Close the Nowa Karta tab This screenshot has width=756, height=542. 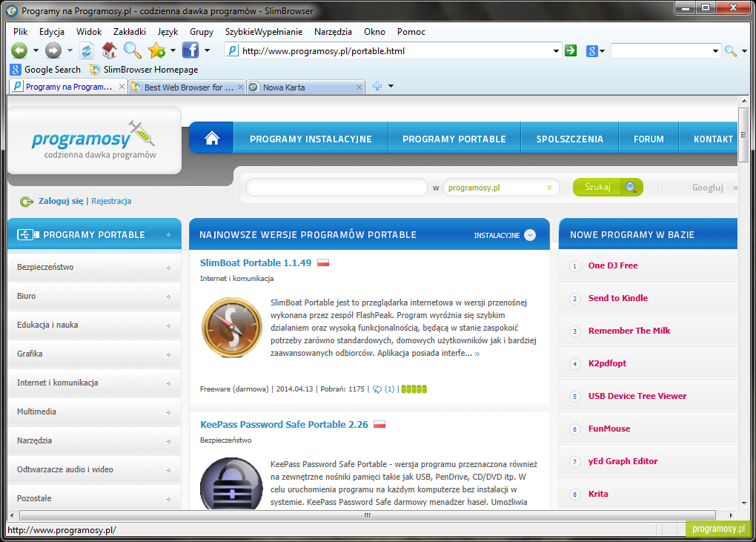(x=359, y=87)
